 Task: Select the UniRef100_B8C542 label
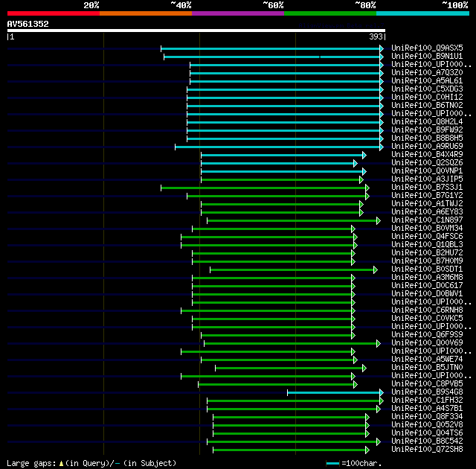point(427,441)
